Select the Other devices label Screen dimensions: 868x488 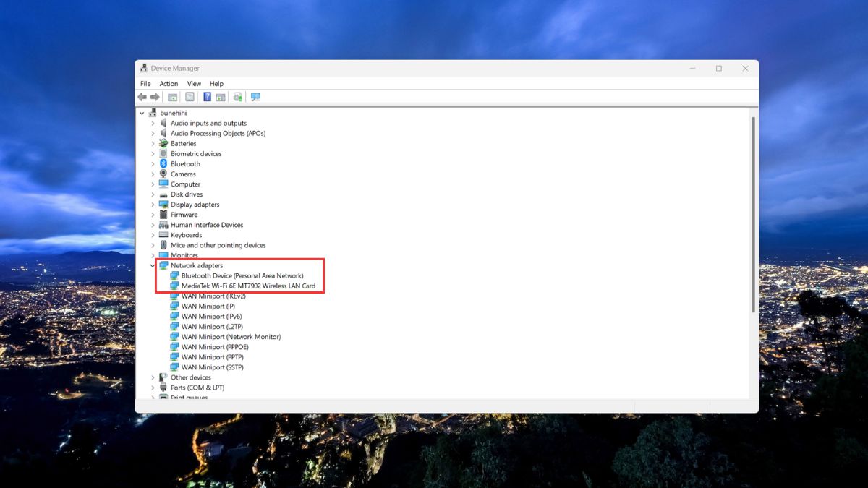click(191, 377)
